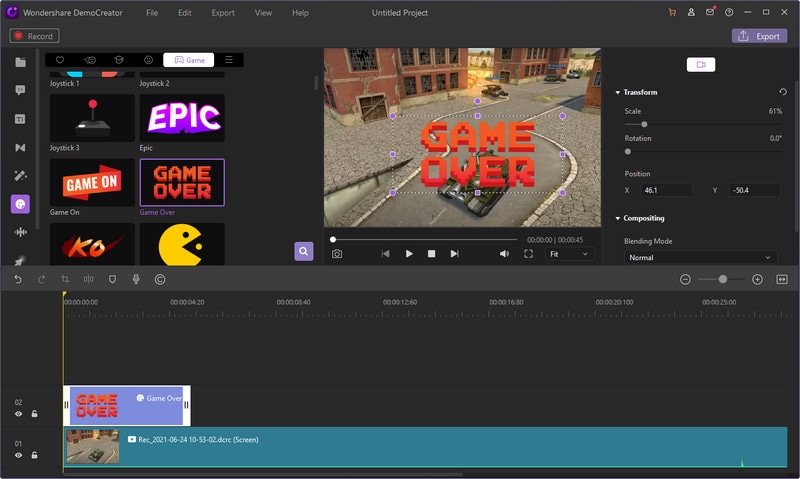Select the Game sticker category tab
Screen dimensions: 800x479
click(x=189, y=60)
